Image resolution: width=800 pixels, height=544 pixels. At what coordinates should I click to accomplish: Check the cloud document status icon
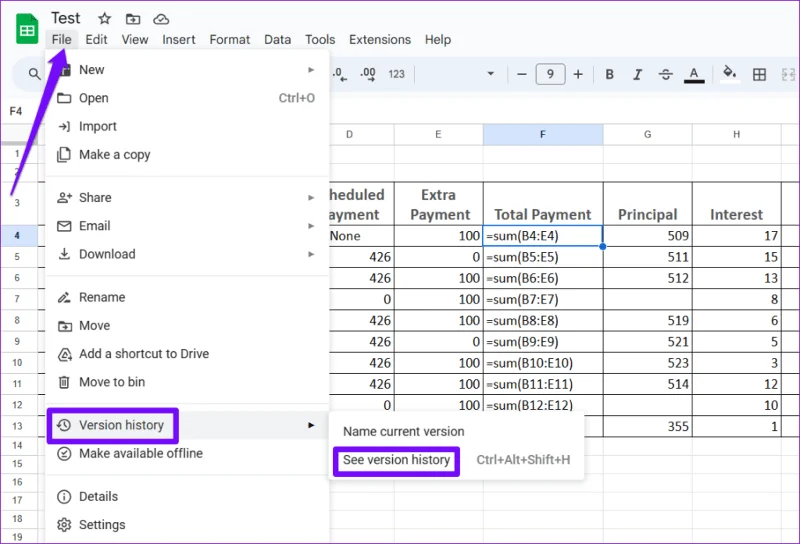161,19
